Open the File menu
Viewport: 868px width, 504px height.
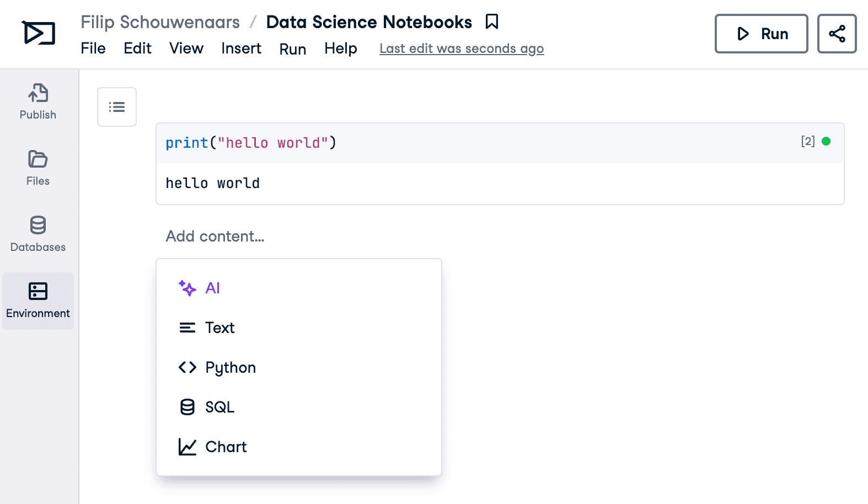point(93,49)
